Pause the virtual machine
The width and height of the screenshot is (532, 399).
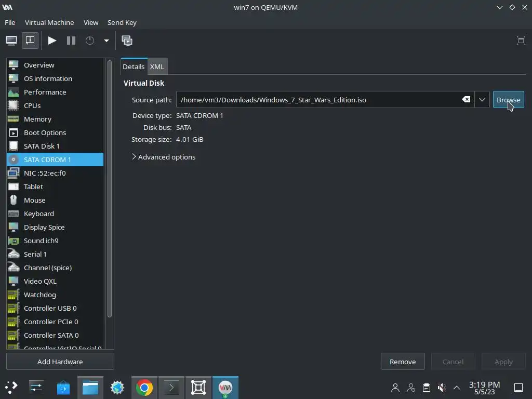pos(71,41)
